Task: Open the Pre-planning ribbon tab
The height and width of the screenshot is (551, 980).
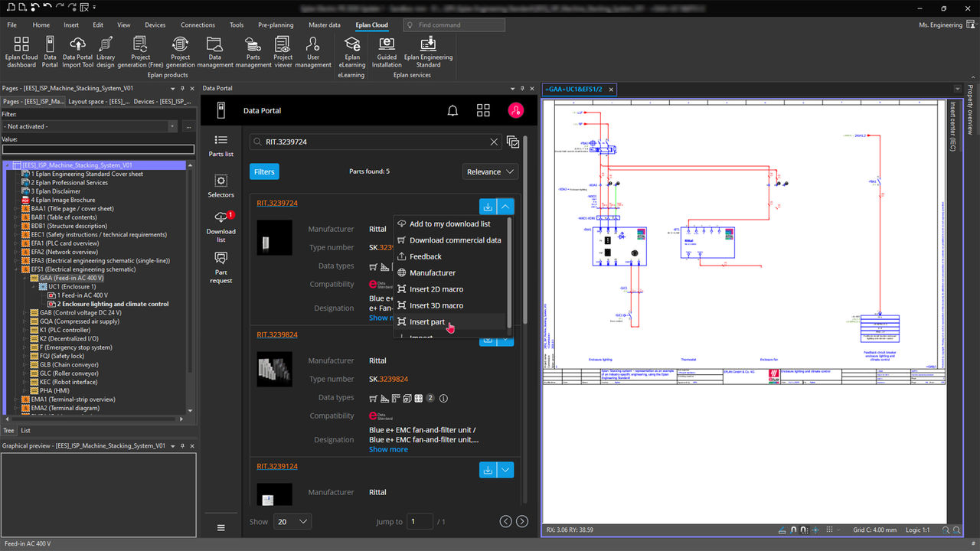Action: [276, 25]
